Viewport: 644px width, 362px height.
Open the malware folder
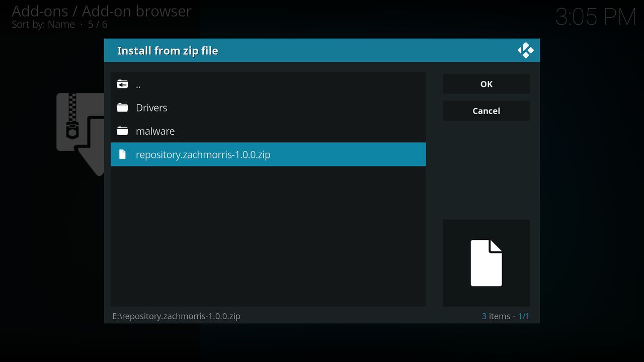pos(268,131)
